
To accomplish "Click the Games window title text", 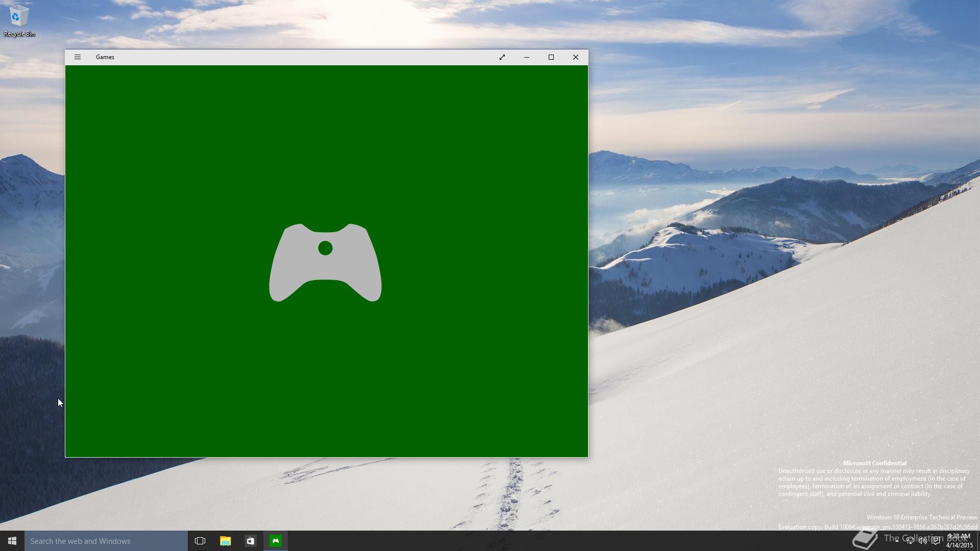I will click(105, 57).
